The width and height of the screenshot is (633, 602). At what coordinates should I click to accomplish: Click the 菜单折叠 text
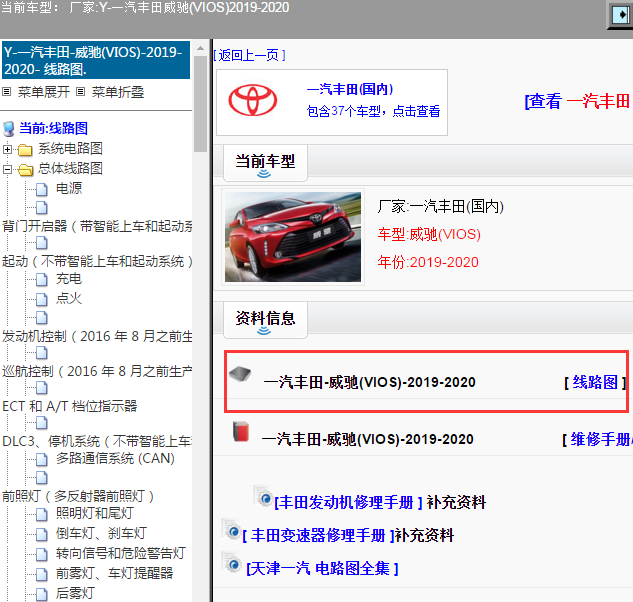(x=118, y=92)
